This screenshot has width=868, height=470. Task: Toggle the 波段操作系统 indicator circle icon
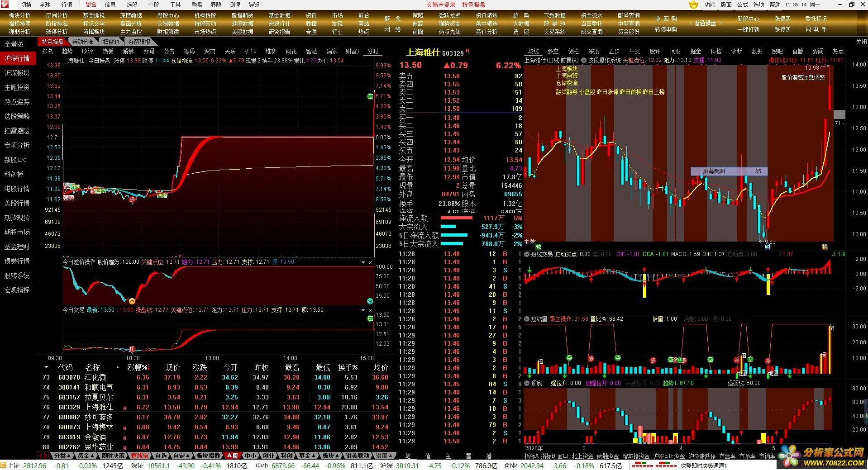pyautogui.click(x=584, y=60)
